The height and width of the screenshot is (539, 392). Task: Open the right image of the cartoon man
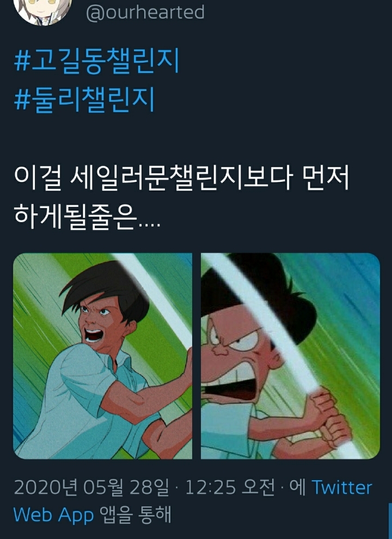pos(290,356)
